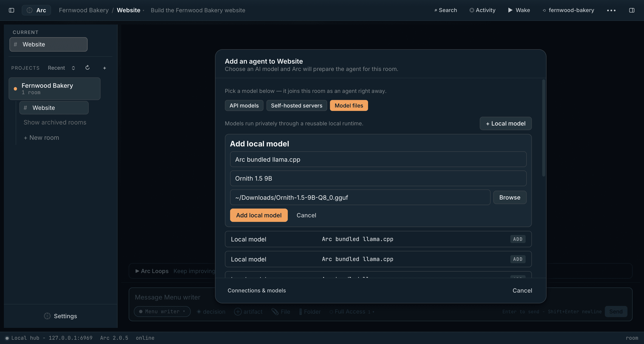Go to Fernwood Bakery in the breadcrumb

[x=84, y=10]
